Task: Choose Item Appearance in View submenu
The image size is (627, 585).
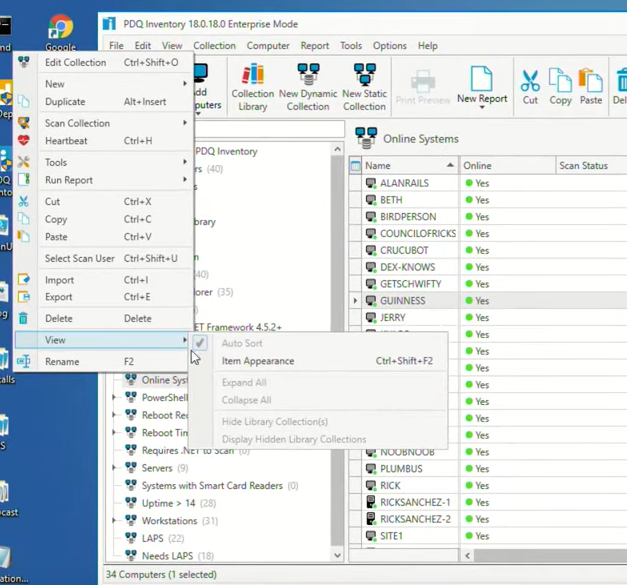Action: coord(319,361)
